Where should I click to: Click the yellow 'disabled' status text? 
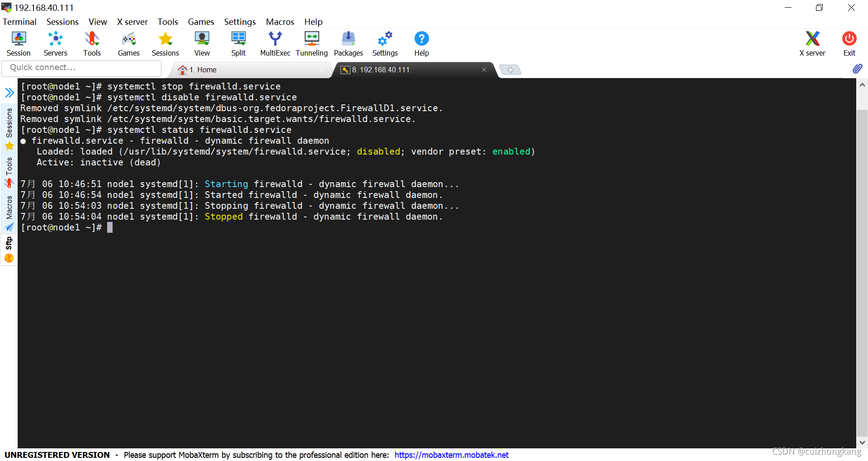pos(378,151)
